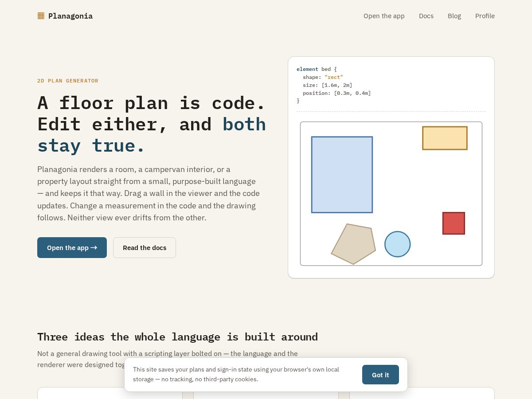Click the code line "element bed {"

[x=317, y=69]
